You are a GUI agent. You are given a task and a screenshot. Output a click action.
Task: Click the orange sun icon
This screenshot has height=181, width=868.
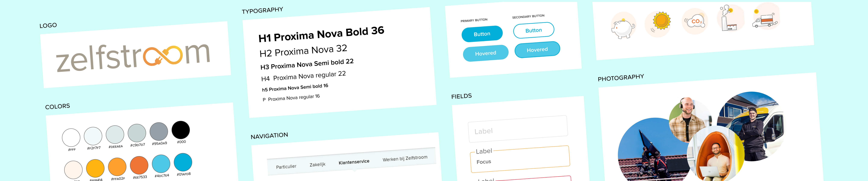click(x=661, y=21)
